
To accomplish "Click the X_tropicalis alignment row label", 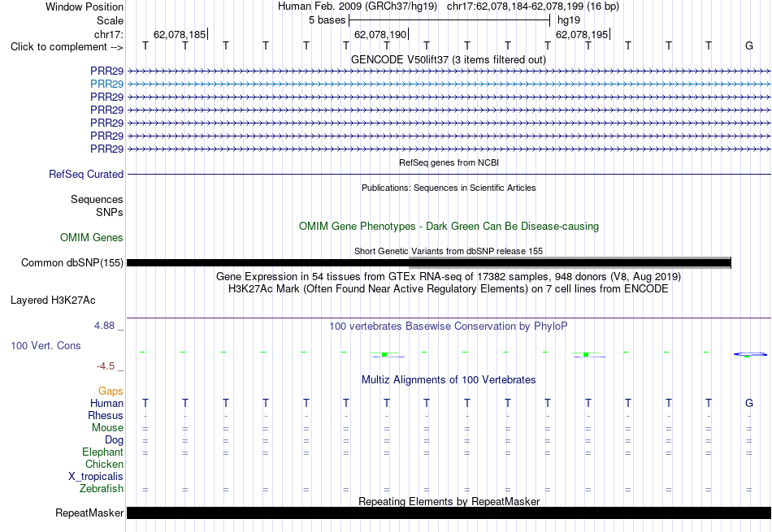I will pyautogui.click(x=96, y=477).
